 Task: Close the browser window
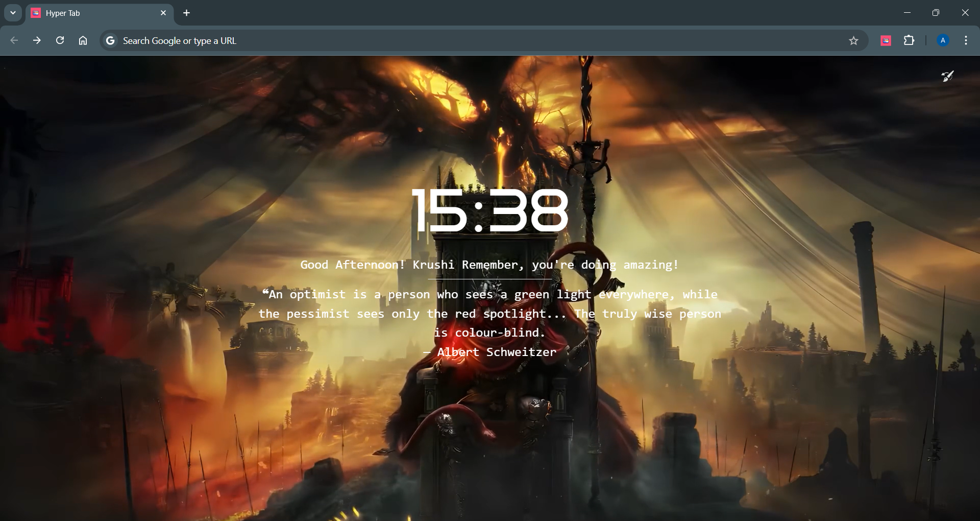pyautogui.click(x=965, y=13)
